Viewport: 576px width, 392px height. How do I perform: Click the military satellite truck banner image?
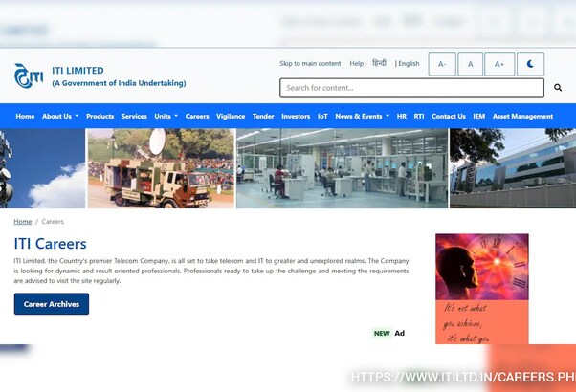[x=161, y=168]
